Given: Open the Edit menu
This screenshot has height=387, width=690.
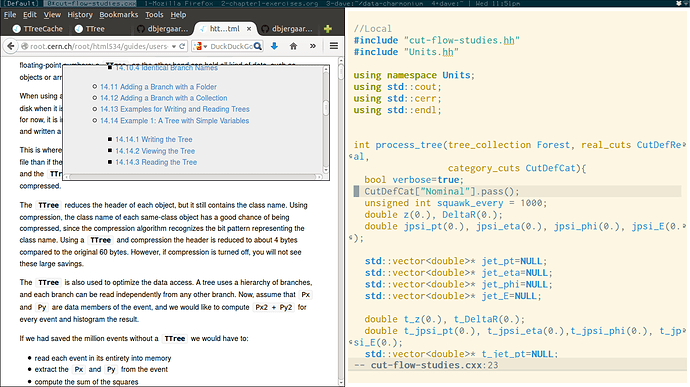Looking at the screenshot, I should point(29,15).
